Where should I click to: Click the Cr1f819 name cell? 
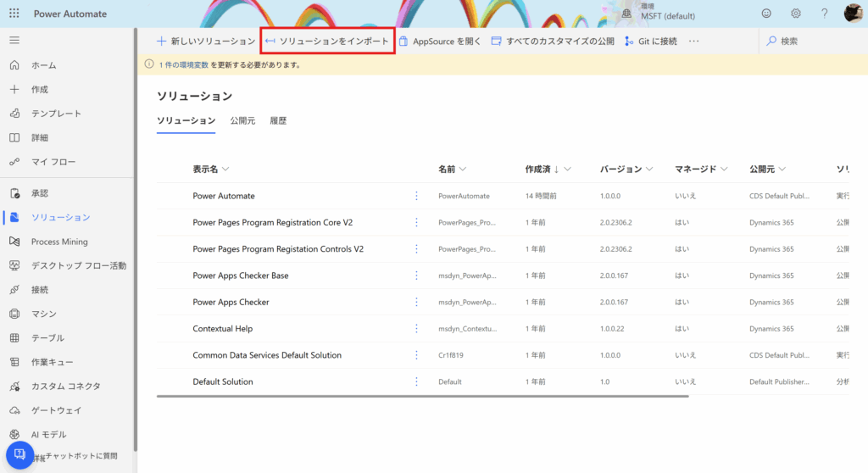452,355
